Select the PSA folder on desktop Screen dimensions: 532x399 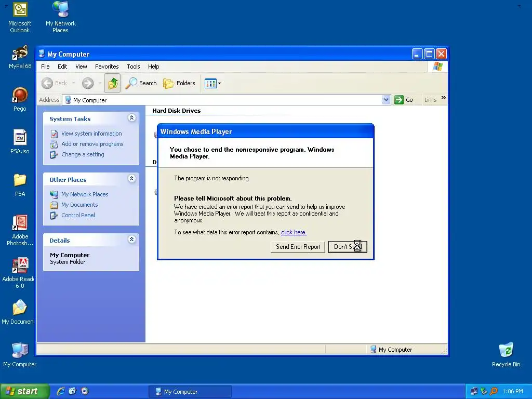pos(20,185)
